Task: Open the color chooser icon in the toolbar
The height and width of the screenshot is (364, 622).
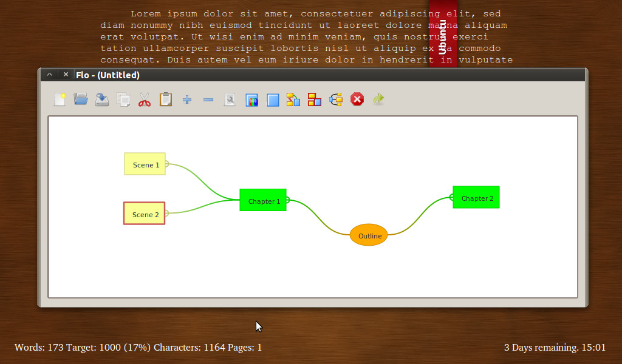Action: point(251,100)
